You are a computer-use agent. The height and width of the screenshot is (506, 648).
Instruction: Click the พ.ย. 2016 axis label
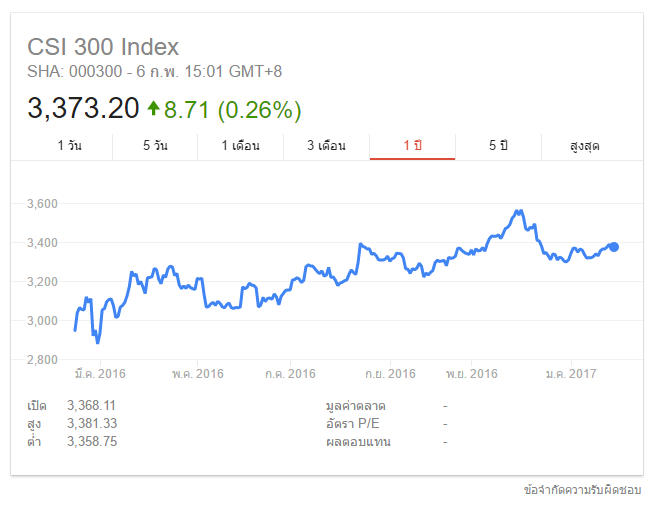(470, 373)
